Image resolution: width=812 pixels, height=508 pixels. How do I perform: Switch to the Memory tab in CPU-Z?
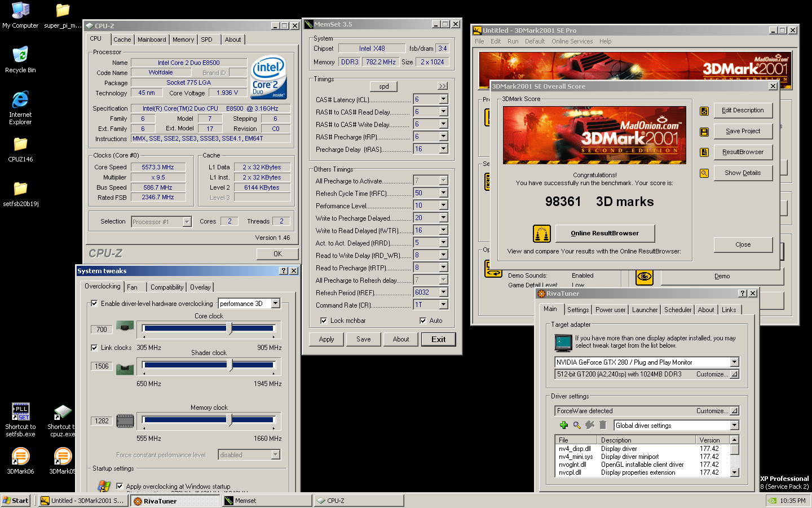[x=183, y=40]
